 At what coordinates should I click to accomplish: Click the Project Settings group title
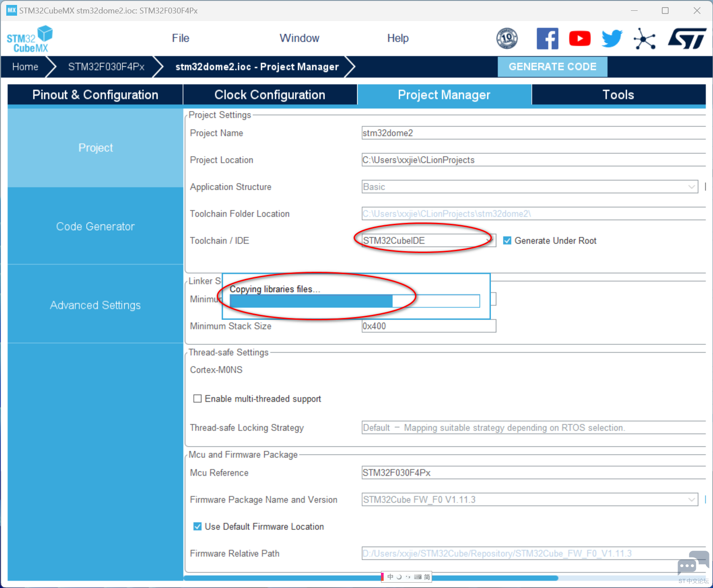click(220, 115)
